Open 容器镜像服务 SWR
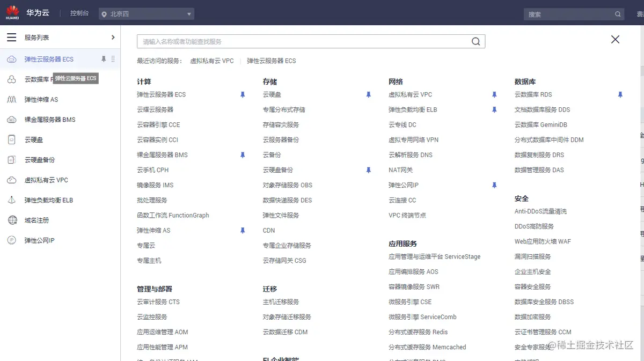 pyautogui.click(x=414, y=287)
